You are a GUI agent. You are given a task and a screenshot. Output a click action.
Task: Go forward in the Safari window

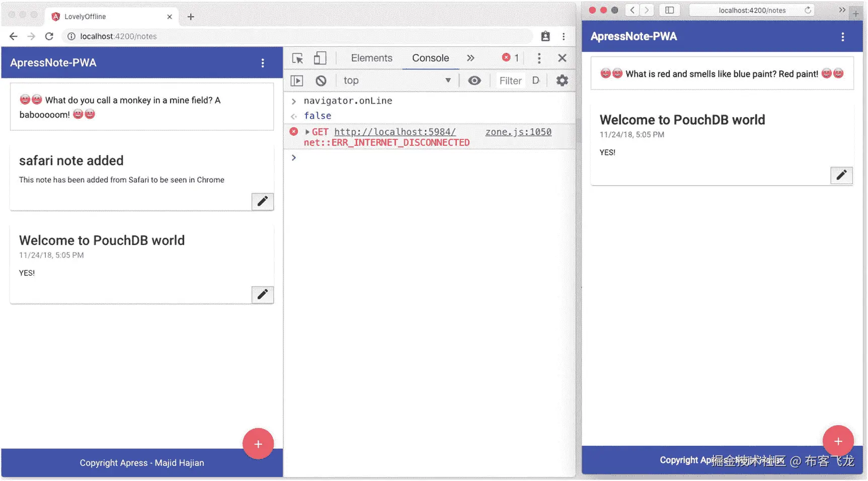[x=647, y=10]
